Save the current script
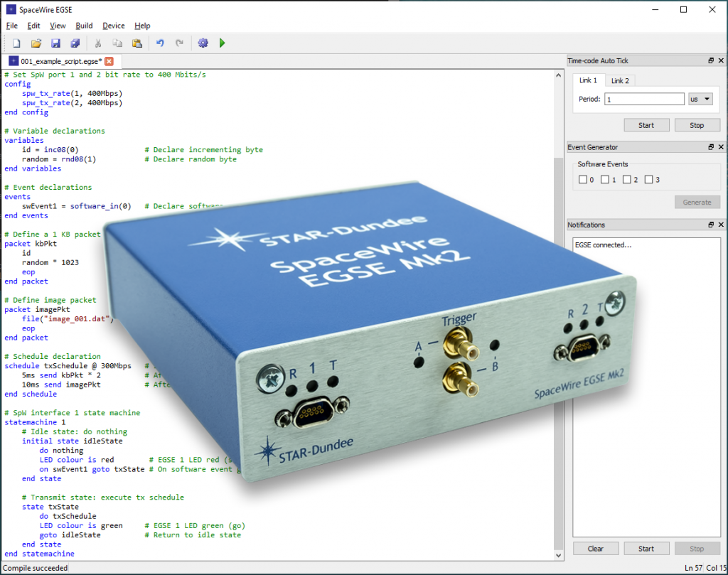This screenshot has height=575, width=728. coord(55,43)
